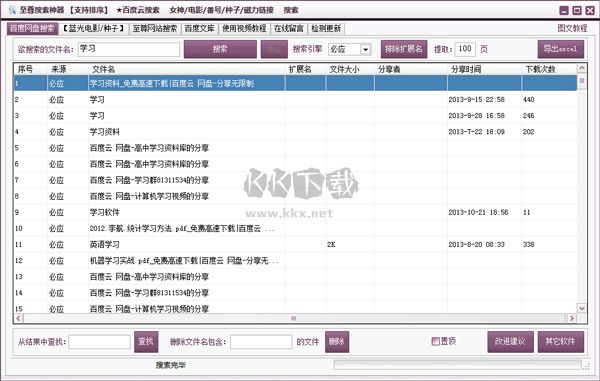The height and width of the screenshot is (381, 600).
Task: Click the 排除扩展名 button
Action: [x=404, y=49]
